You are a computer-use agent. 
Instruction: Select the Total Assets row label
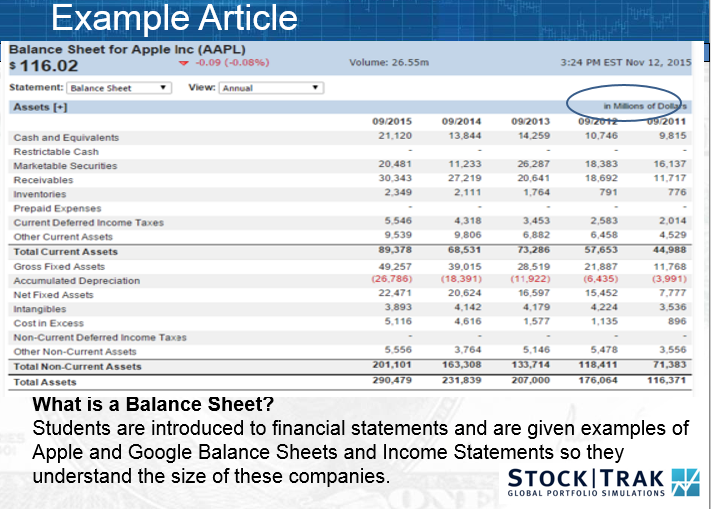(45, 382)
